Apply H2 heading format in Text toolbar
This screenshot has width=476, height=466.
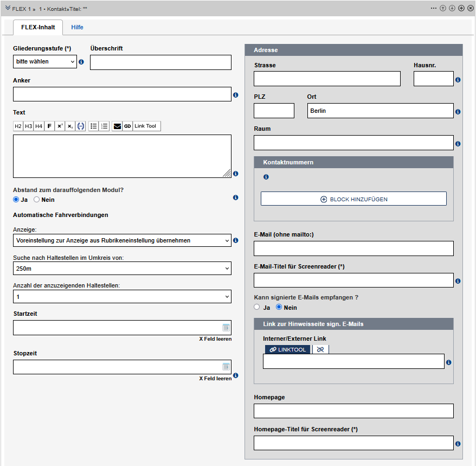(x=18, y=126)
